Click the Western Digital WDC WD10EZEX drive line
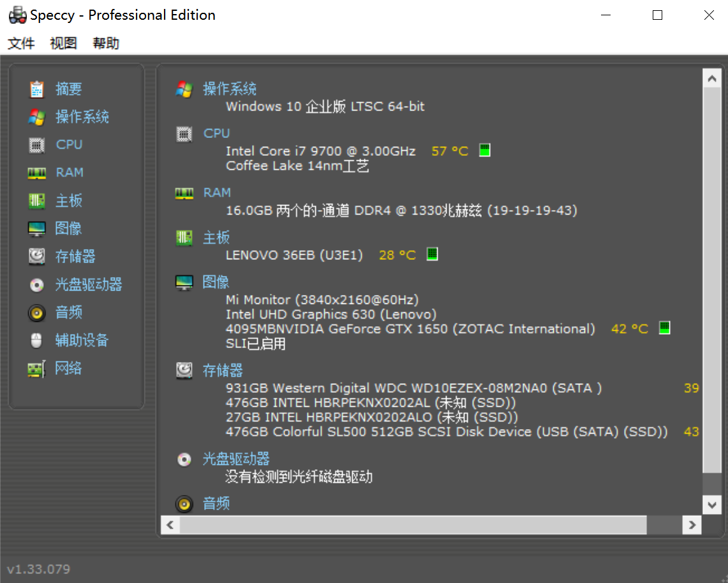The width and height of the screenshot is (728, 583). tap(413, 388)
